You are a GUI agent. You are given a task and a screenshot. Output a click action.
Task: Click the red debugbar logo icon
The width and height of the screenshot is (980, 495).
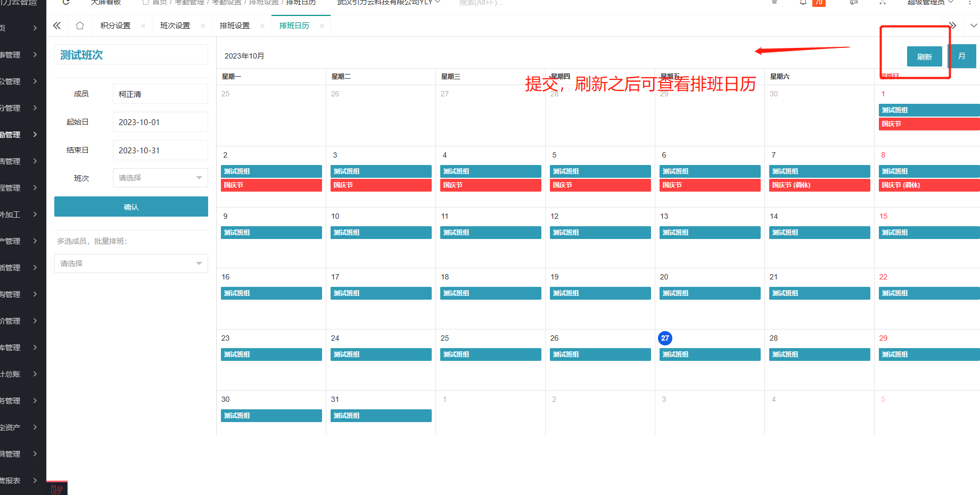point(57,489)
